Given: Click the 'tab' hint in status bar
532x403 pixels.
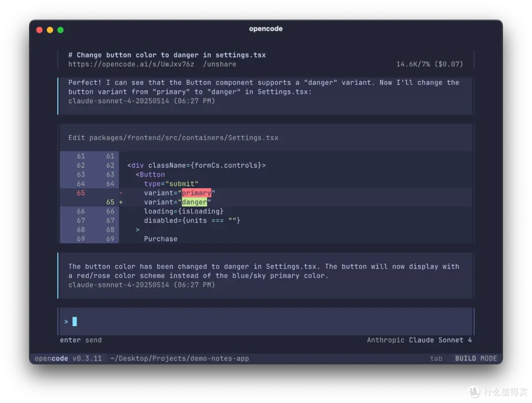Looking at the screenshot, I should (436, 358).
